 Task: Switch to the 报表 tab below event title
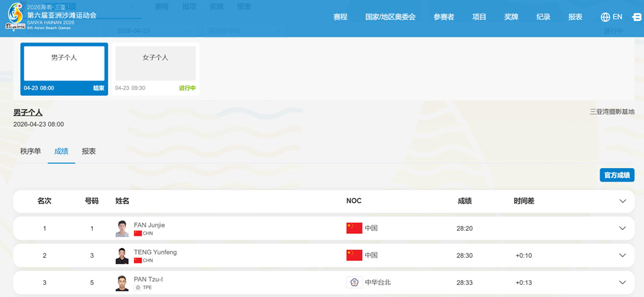pos(89,151)
